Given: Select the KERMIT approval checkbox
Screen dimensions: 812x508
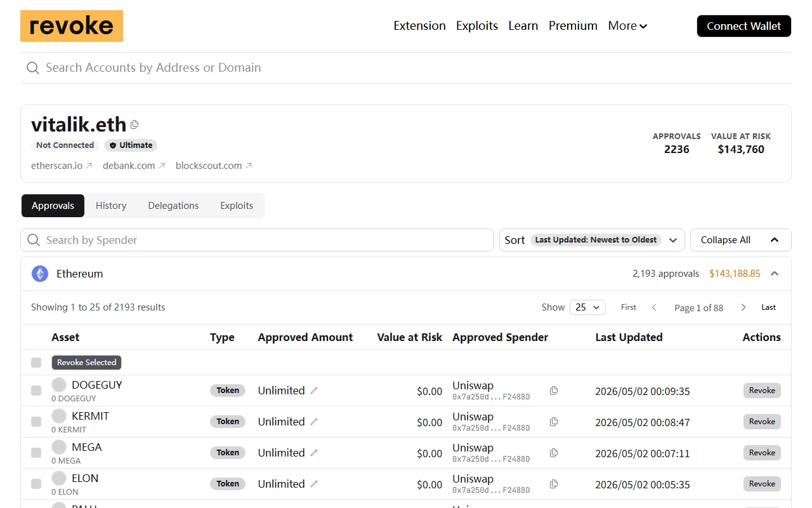Looking at the screenshot, I should point(36,422).
